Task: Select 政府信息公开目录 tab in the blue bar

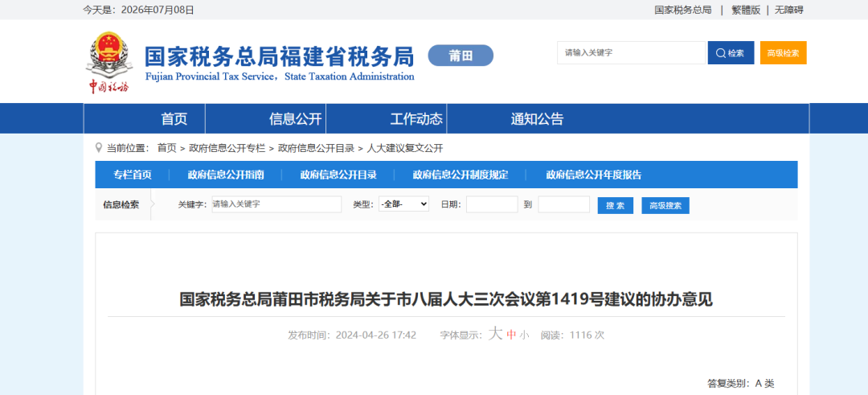Action: click(338, 175)
